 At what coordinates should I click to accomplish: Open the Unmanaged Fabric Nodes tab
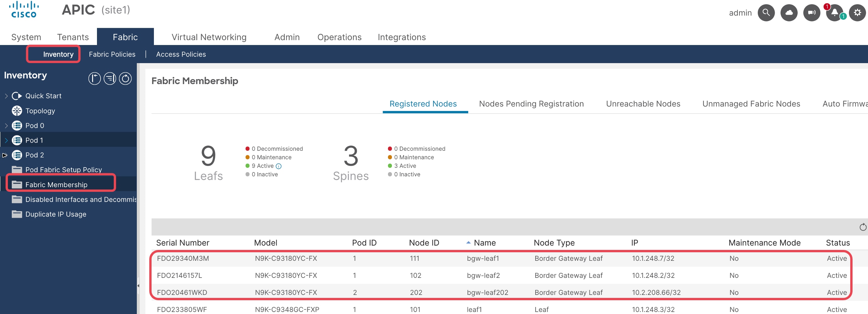pos(751,104)
